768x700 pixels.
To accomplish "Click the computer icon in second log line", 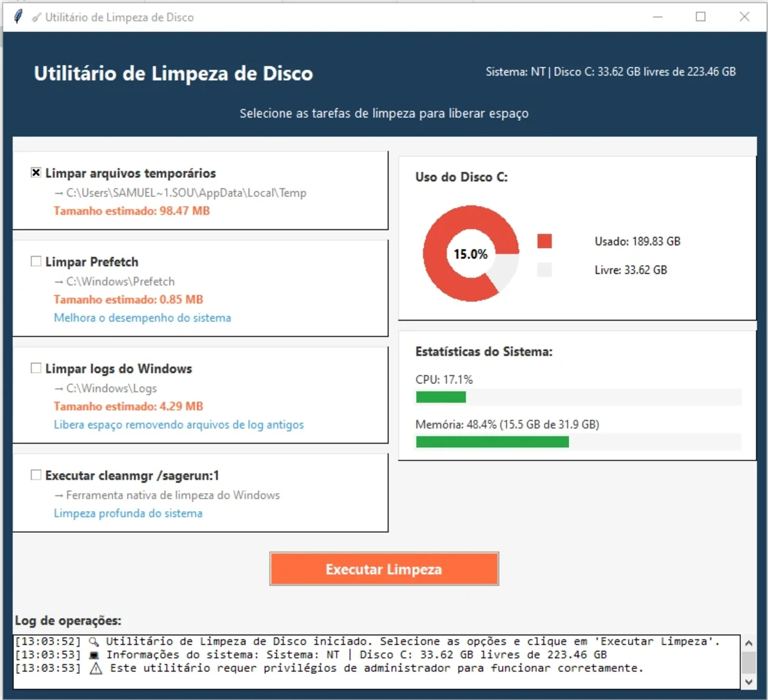I will click(x=94, y=655).
